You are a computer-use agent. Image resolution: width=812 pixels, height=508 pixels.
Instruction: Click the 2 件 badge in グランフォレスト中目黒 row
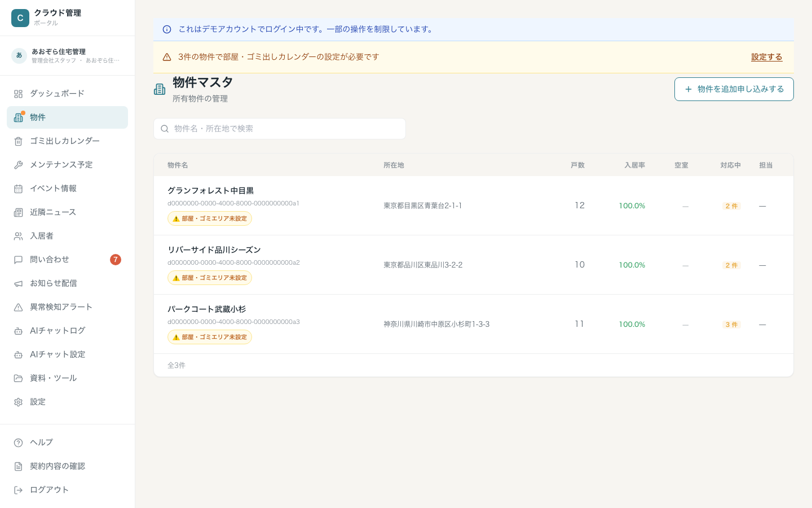731,206
